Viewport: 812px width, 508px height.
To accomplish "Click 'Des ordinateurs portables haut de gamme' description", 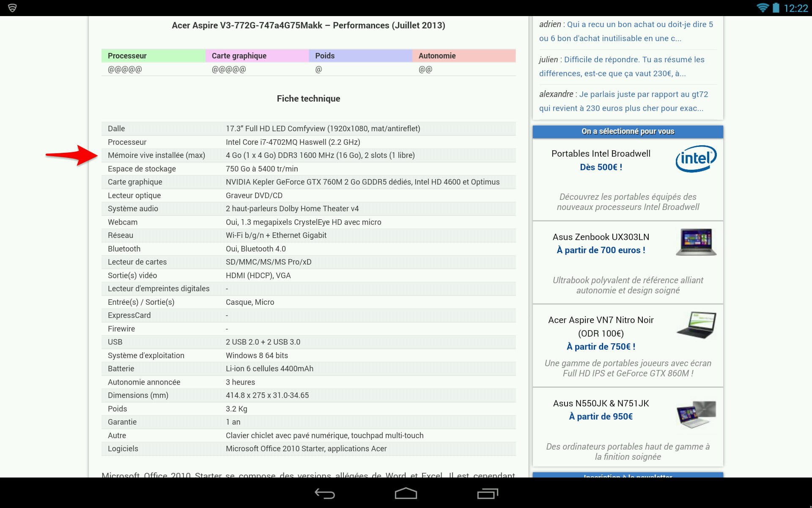I will pos(628,452).
